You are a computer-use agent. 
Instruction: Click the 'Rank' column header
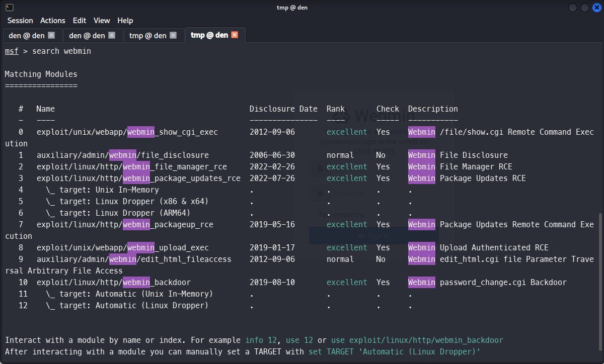tap(336, 109)
